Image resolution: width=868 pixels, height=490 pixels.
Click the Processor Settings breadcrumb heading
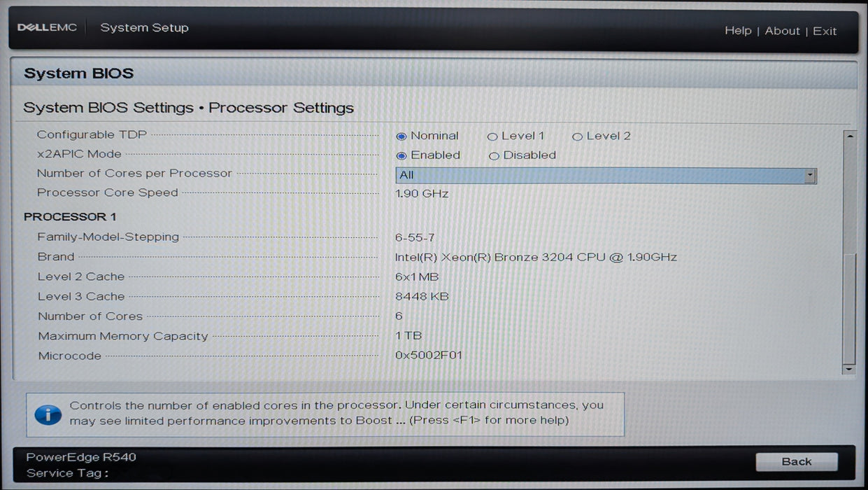[281, 108]
